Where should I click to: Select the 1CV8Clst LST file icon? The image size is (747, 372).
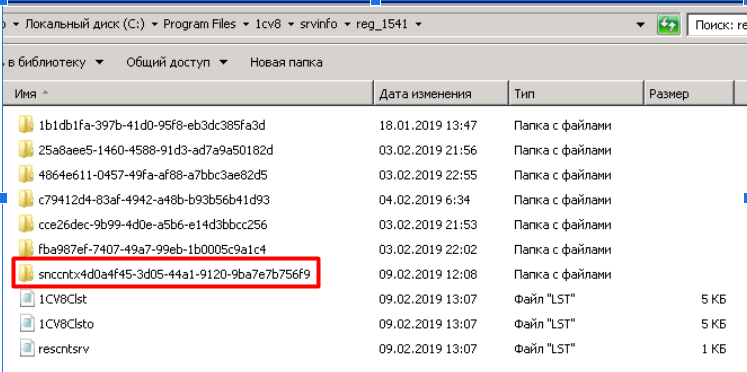[27, 299]
